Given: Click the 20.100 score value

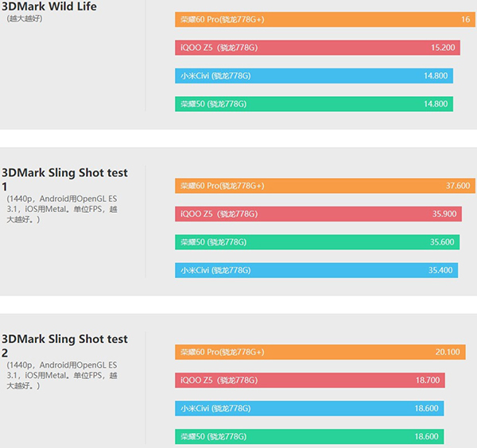Looking at the screenshot, I should click(448, 352).
